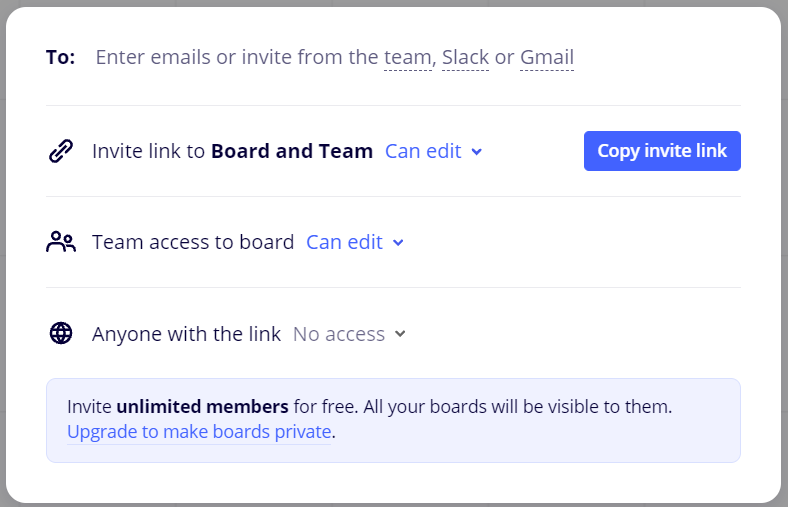The width and height of the screenshot is (788, 507).
Task: Click the globe icon for Anyone with the link
Action: tap(61, 333)
